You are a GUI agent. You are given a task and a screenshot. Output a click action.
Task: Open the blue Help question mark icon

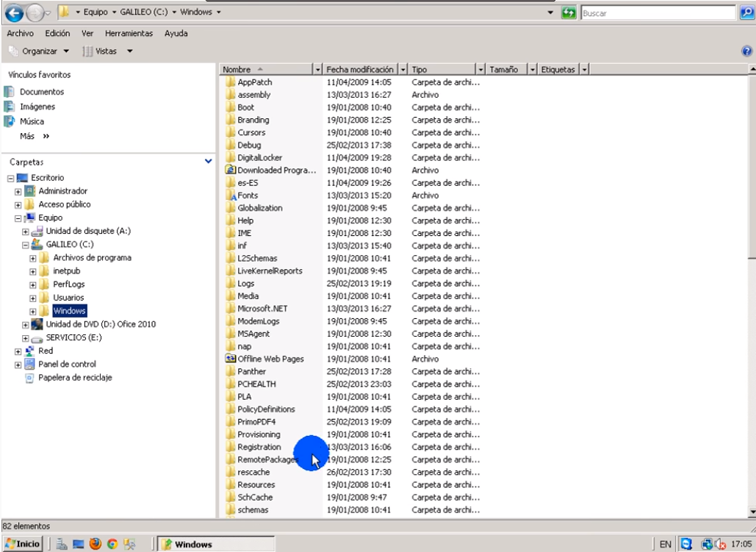pyautogui.click(x=747, y=51)
